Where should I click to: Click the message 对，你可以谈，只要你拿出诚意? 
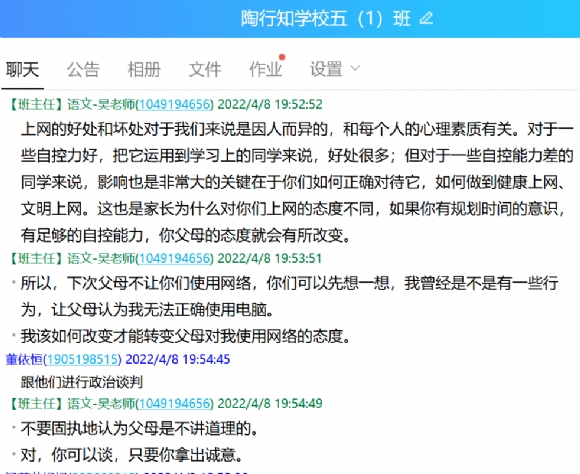132,455
